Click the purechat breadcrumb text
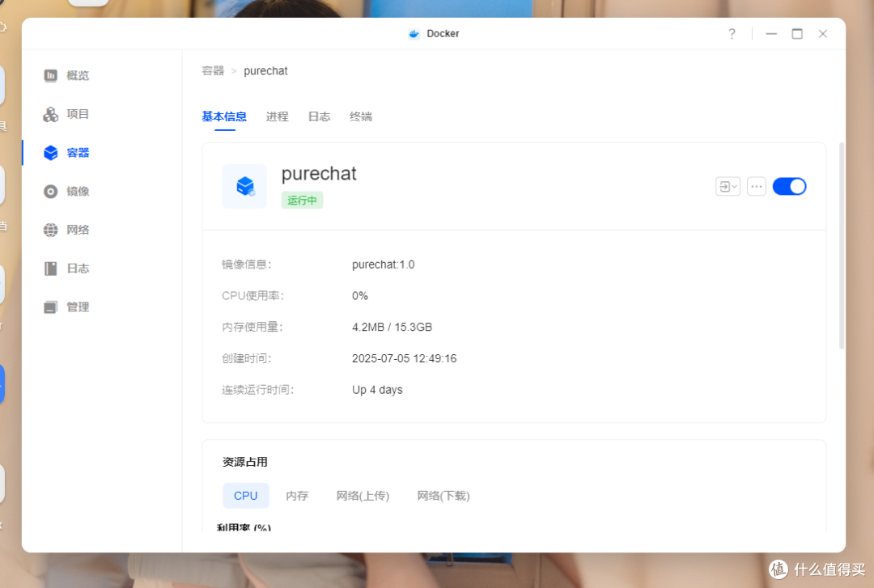Viewport: 874px width, 588px height. tap(265, 71)
